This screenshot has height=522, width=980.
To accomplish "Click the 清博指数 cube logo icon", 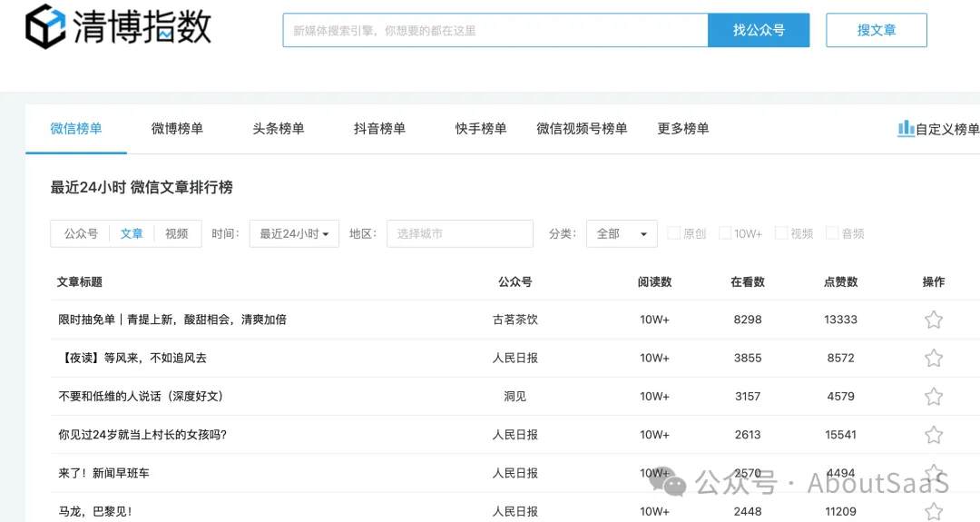I will click(x=45, y=27).
